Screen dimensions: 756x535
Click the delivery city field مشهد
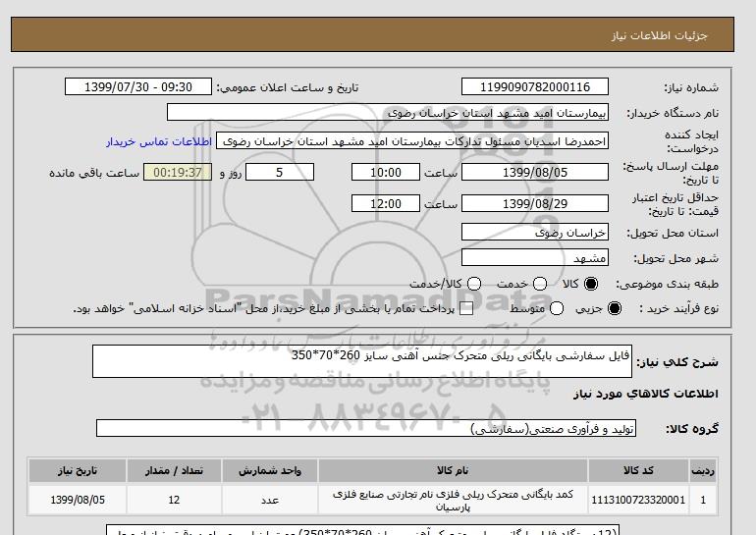[535, 258]
